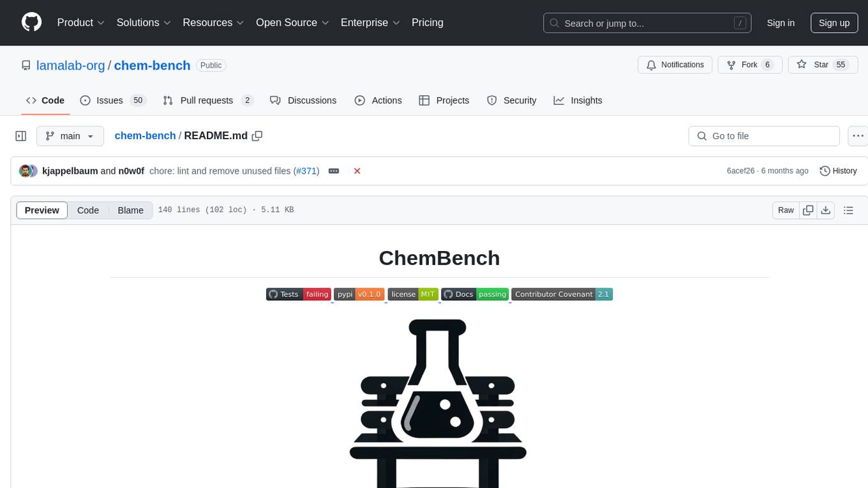Open the more file actions ellipsis menu
This screenshot has width=868, height=488.
[x=858, y=136]
